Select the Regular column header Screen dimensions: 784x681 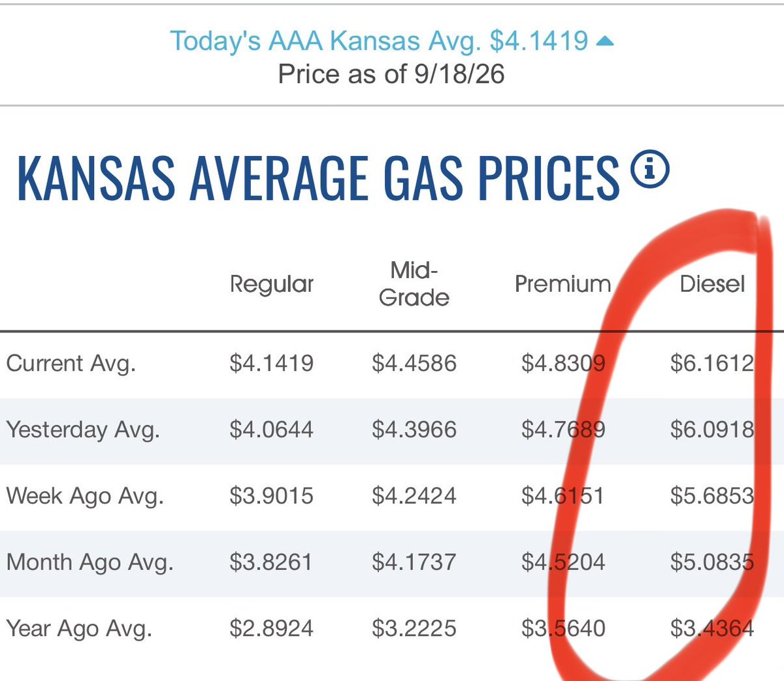pyautogui.click(x=272, y=284)
